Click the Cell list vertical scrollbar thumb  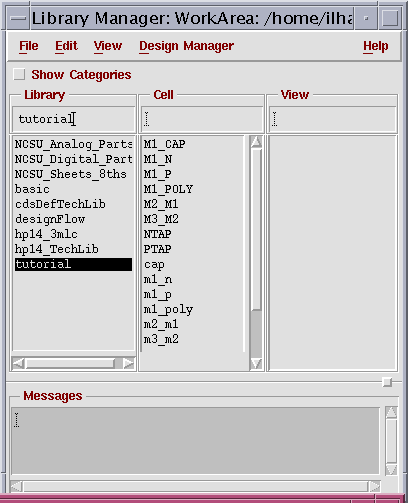pyautogui.click(x=256, y=229)
